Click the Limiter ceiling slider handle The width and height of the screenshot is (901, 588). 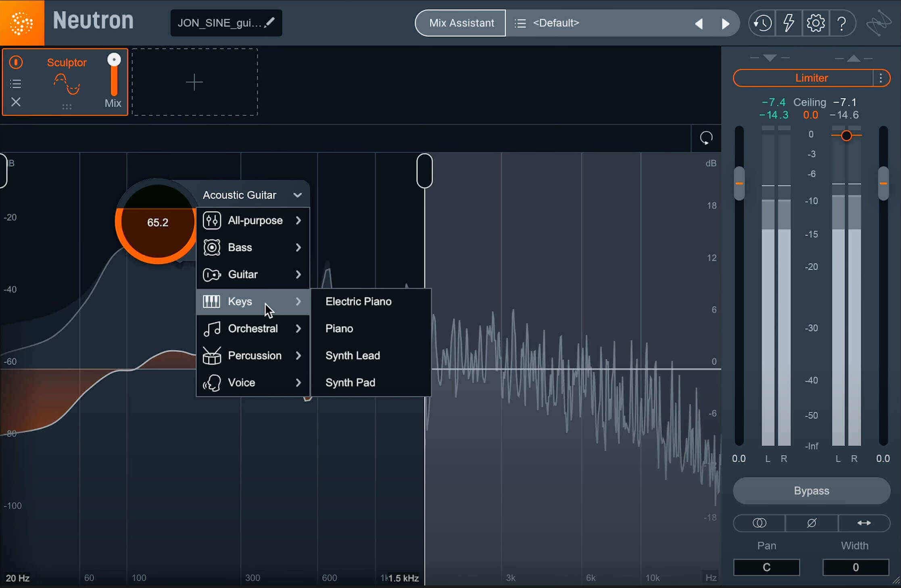tap(846, 136)
